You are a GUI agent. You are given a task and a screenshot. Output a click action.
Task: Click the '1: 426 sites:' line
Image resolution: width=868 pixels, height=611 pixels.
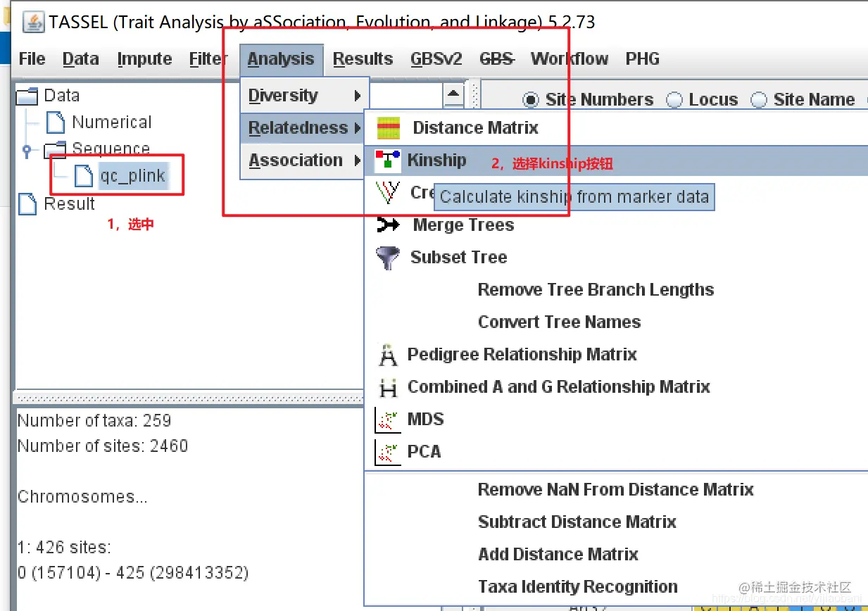(x=64, y=548)
